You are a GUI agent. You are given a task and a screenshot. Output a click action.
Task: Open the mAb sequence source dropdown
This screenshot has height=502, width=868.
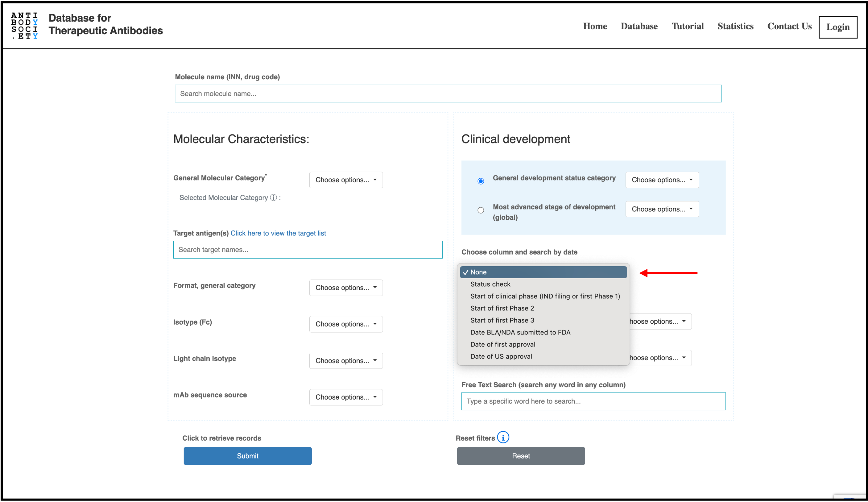(345, 397)
